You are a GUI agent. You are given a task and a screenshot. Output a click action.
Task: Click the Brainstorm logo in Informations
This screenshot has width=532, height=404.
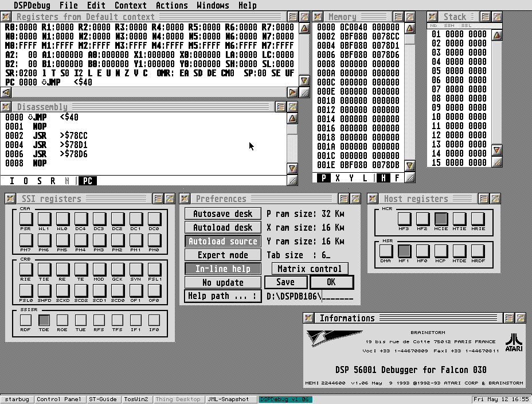click(x=334, y=338)
